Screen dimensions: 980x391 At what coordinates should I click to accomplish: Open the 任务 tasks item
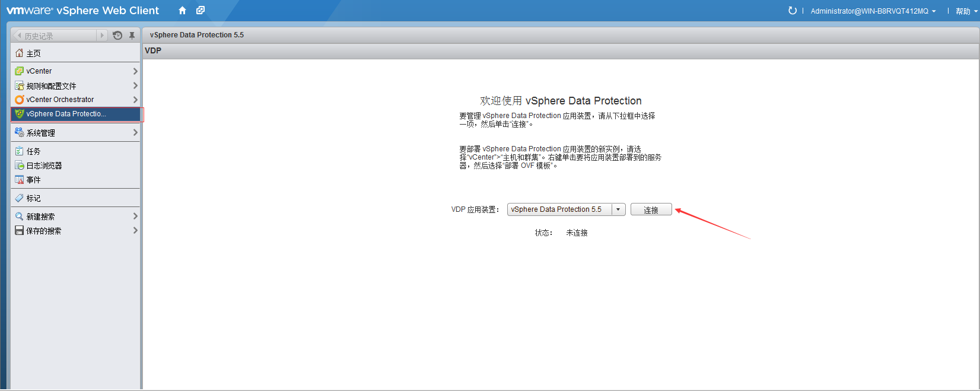pos(75,151)
